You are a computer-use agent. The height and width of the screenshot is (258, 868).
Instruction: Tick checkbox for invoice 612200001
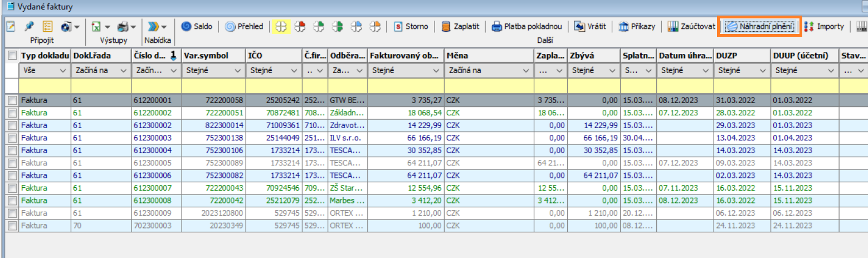pyautogui.click(x=12, y=101)
